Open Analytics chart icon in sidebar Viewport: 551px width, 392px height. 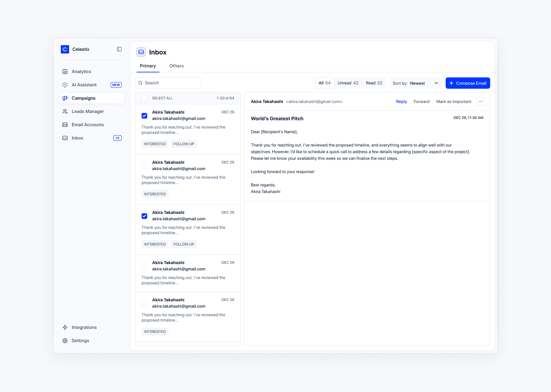65,71
